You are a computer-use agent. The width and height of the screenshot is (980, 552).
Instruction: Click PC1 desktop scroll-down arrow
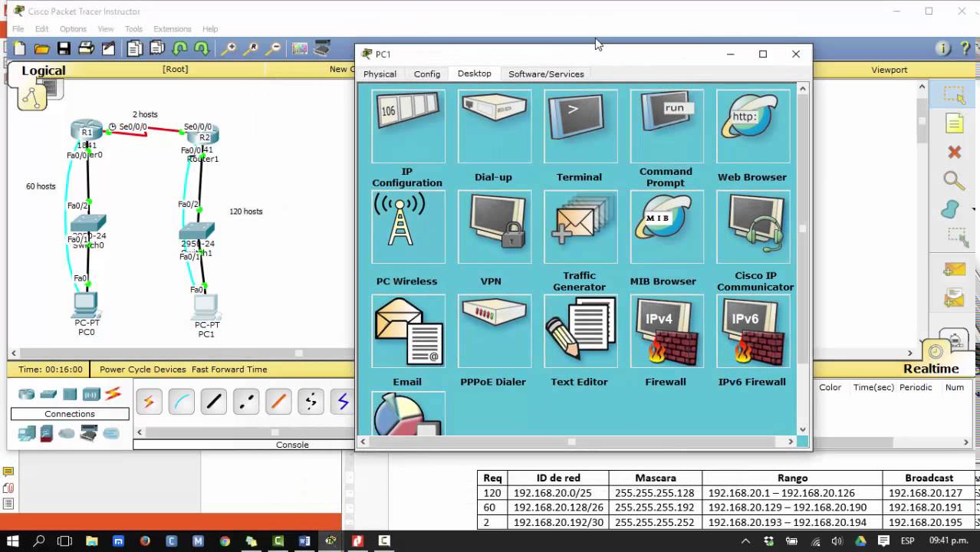pyautogui.click(x=803, y=429)
